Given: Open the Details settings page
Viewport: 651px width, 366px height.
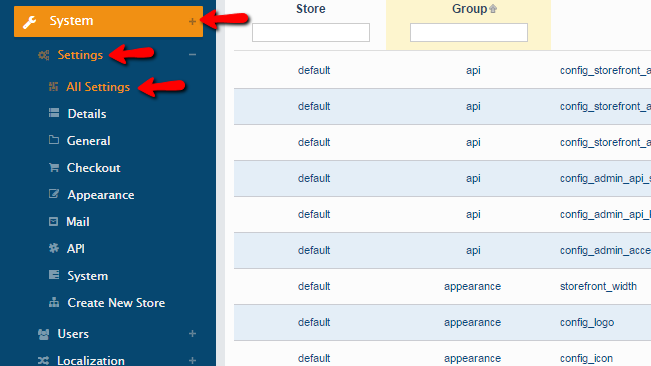Looking at the screenshot, I should click(87, 114).
